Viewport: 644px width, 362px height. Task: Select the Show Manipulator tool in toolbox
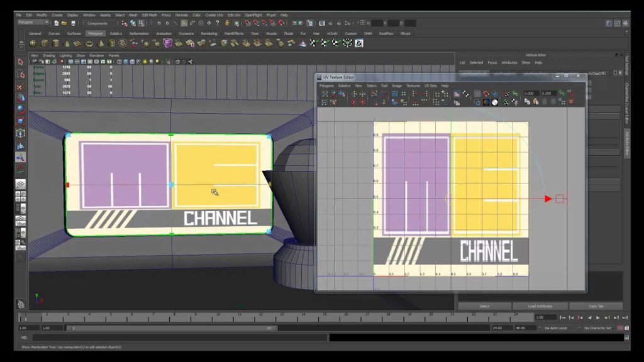click(21, 157)
